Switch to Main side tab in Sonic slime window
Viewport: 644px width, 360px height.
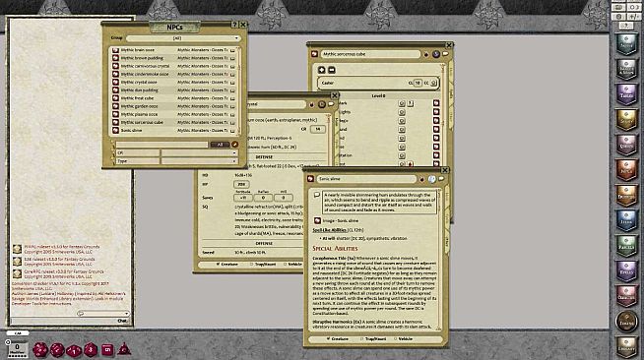point(447,196)
